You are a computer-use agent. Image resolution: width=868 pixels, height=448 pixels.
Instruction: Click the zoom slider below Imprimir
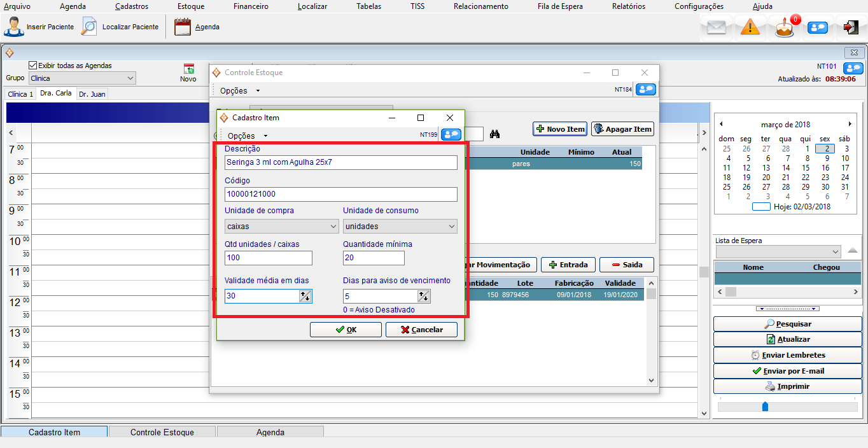coord(765,407)
